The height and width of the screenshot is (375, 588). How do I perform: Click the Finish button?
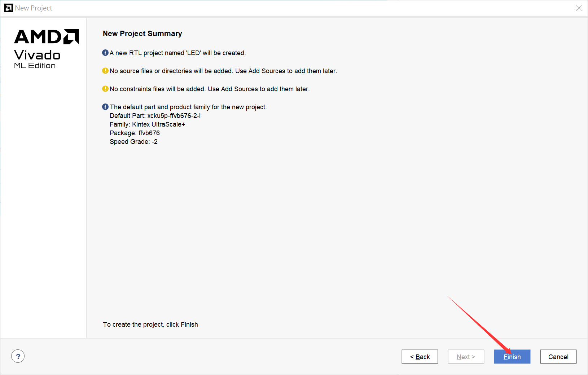click(512, 357)
